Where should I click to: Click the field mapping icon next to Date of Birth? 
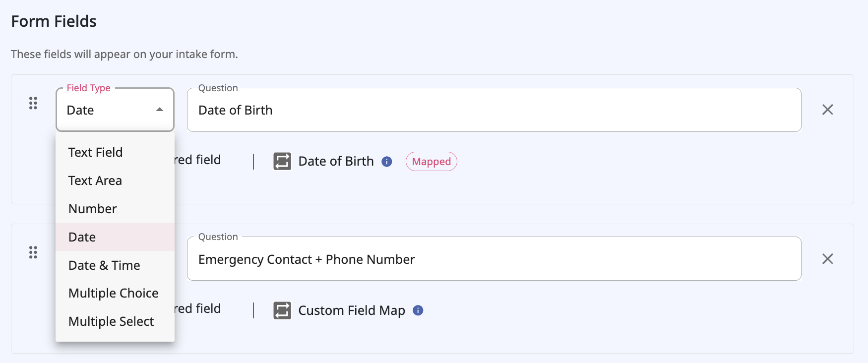[281, 161]
